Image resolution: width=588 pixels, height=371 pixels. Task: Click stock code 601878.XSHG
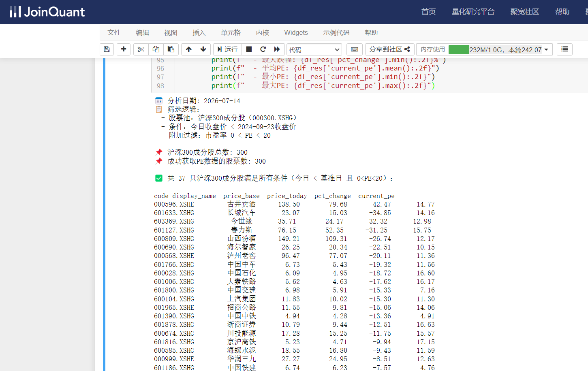point(174,324)
